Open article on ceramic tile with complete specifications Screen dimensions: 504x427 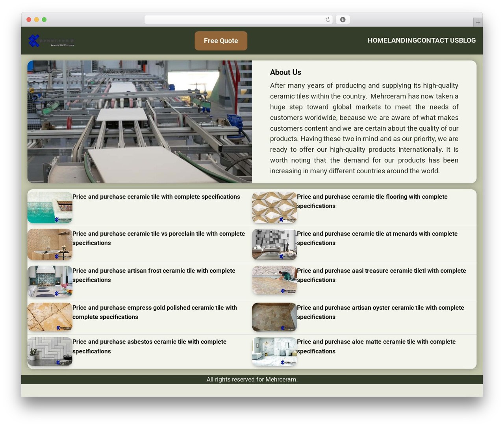click(x=156, y=197)
